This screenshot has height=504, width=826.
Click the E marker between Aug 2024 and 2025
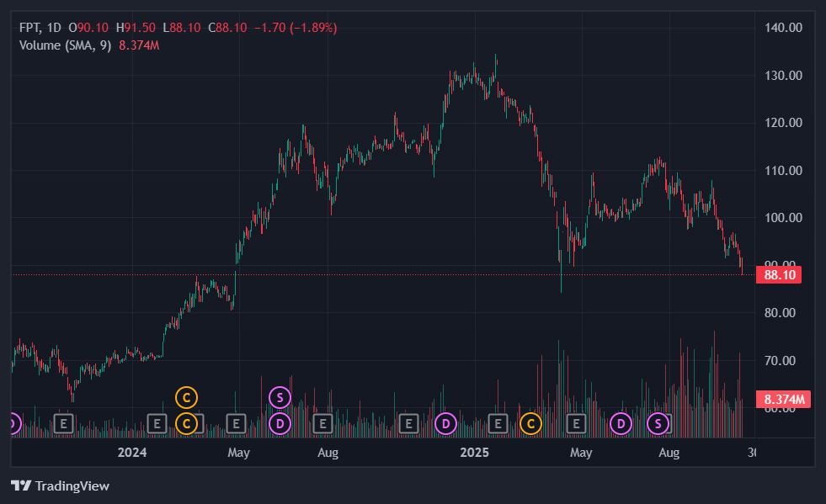coord(408,423)
